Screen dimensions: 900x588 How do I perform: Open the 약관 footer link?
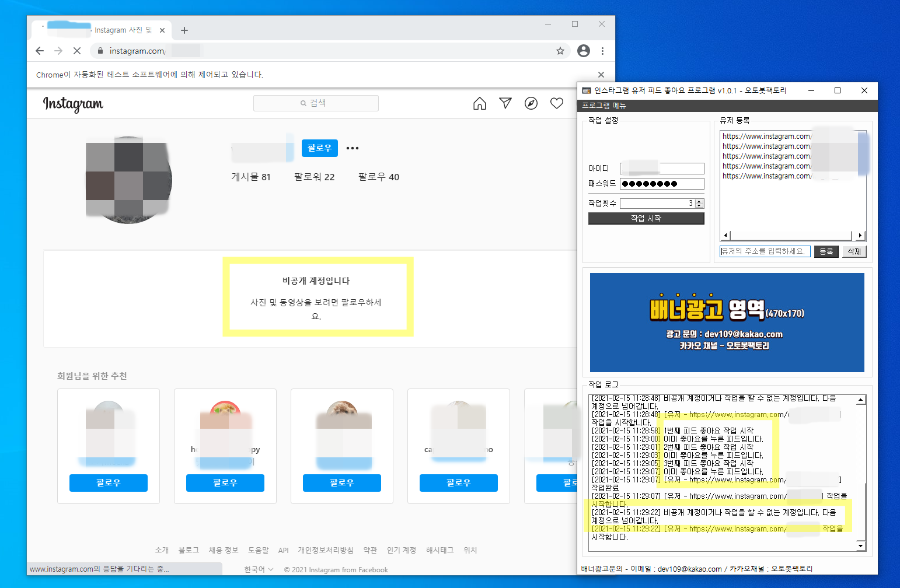[370, 550]
